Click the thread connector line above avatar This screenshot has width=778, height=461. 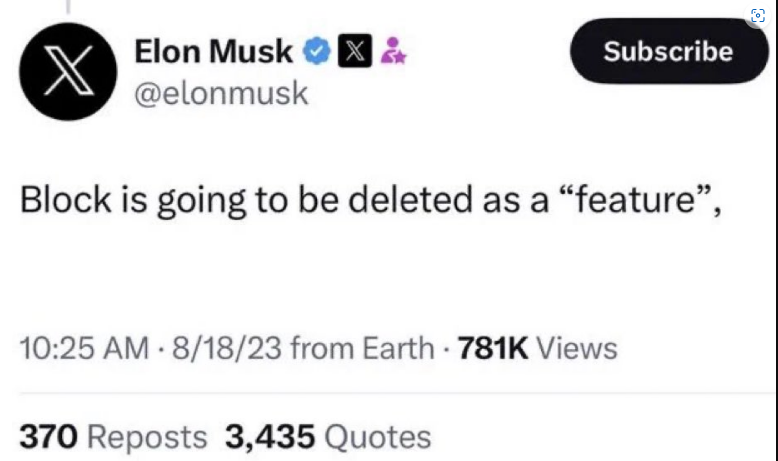point(68,6)
